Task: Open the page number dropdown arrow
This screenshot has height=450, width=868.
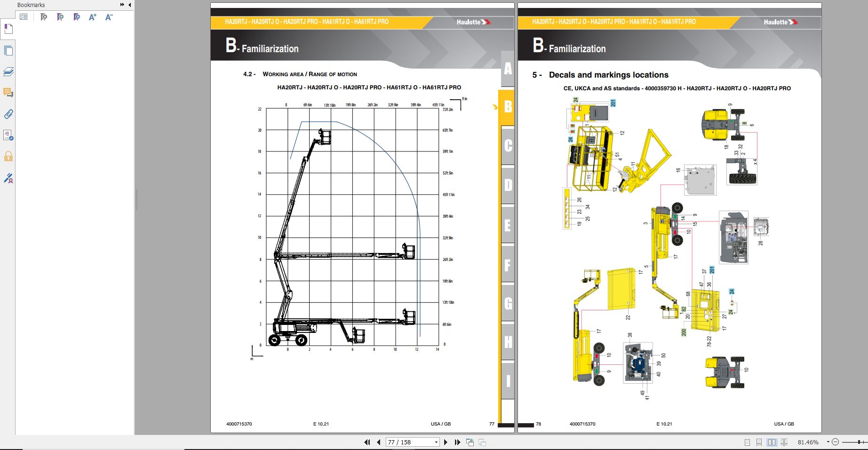Action: point(436,442)
